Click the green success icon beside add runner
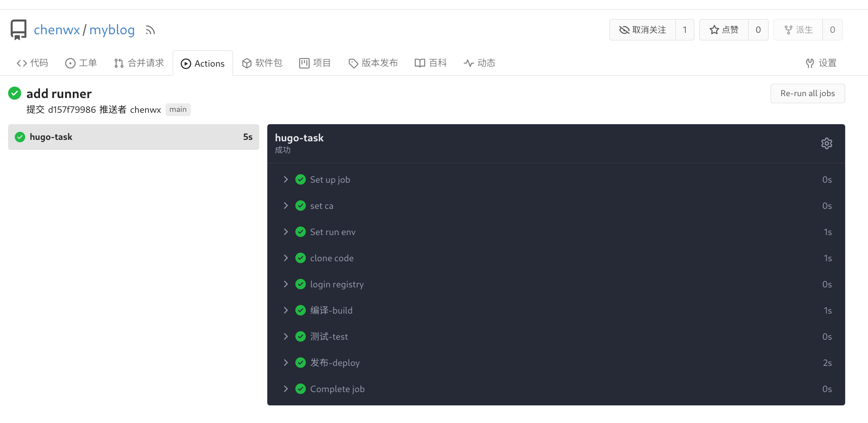 [x=15, y=93]
